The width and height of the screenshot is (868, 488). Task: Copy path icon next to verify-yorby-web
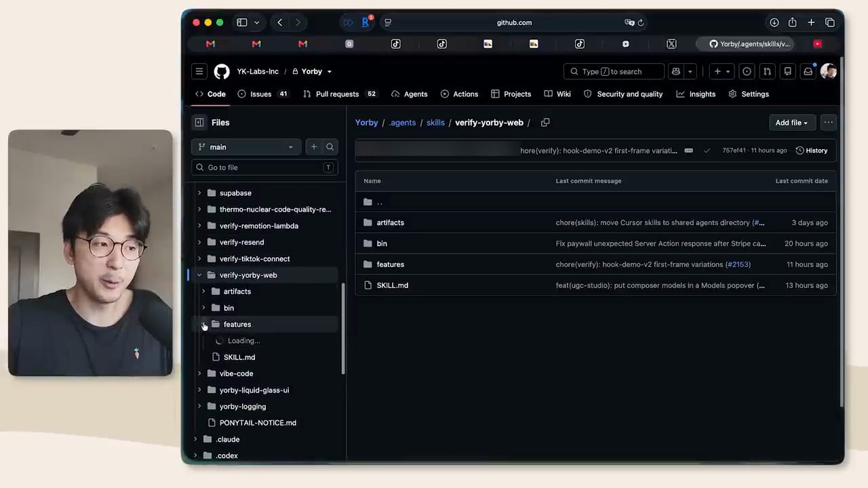coord(545,123)
